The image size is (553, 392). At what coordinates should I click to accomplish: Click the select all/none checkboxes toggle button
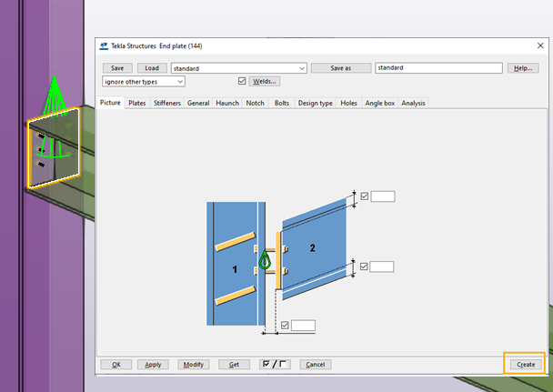[275, 364]
